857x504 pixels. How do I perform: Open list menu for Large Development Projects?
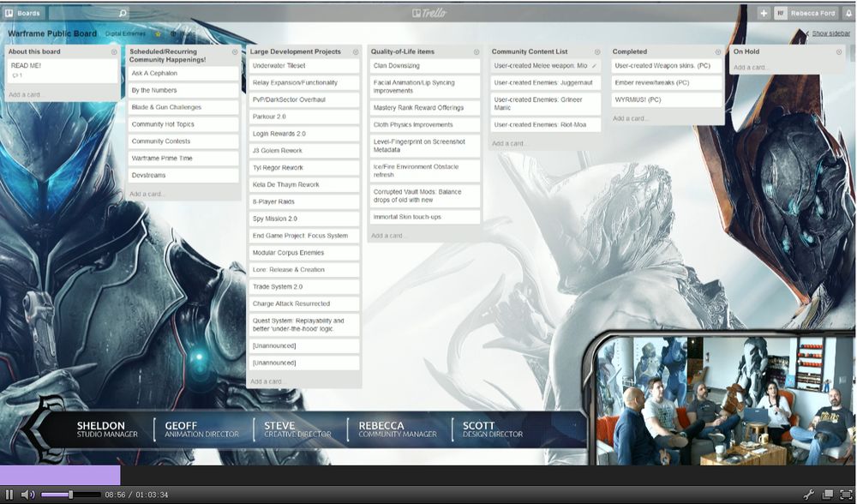(356, 52)
